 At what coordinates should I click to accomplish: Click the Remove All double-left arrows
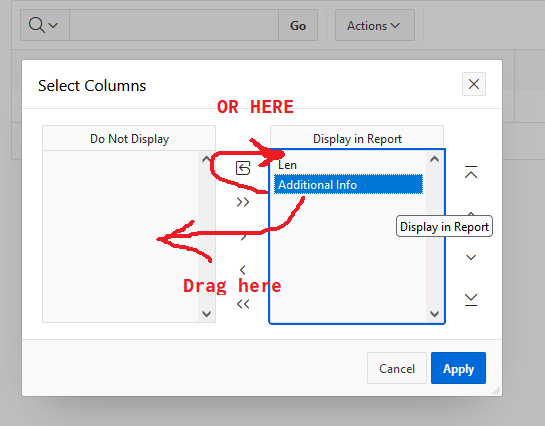[243, 304]
